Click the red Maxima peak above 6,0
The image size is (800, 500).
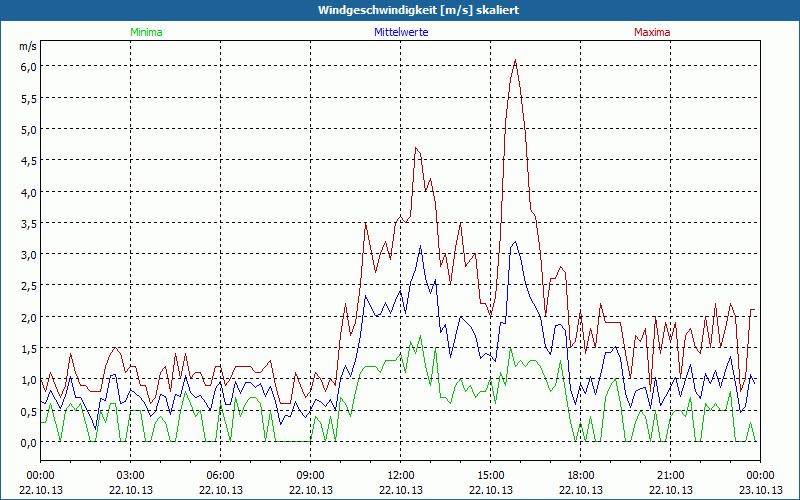(515, 60)
